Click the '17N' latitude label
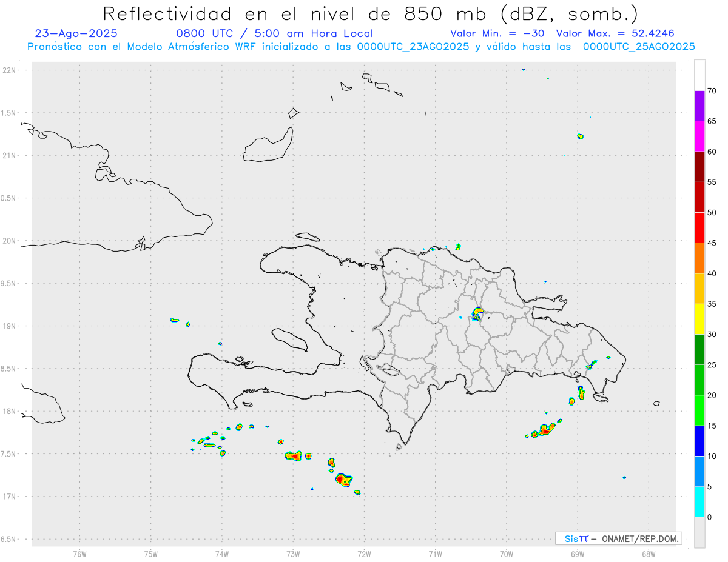This screenshot has width=728, height=562. pyautogui.click(x=9, y=497)
